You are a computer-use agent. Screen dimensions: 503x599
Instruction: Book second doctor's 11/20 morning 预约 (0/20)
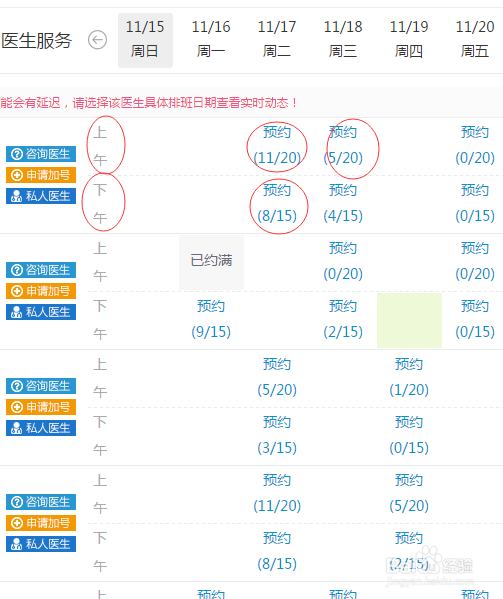tap(475, 261)
